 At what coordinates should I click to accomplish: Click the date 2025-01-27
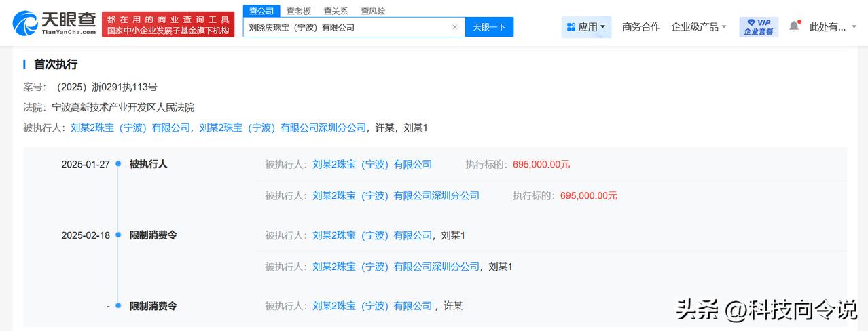(86, 164)
